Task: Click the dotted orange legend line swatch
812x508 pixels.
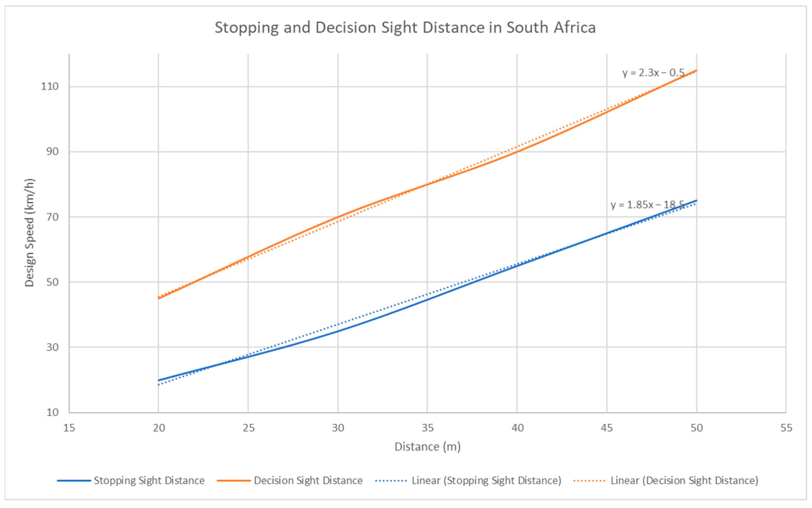Action: click(590, 481)
